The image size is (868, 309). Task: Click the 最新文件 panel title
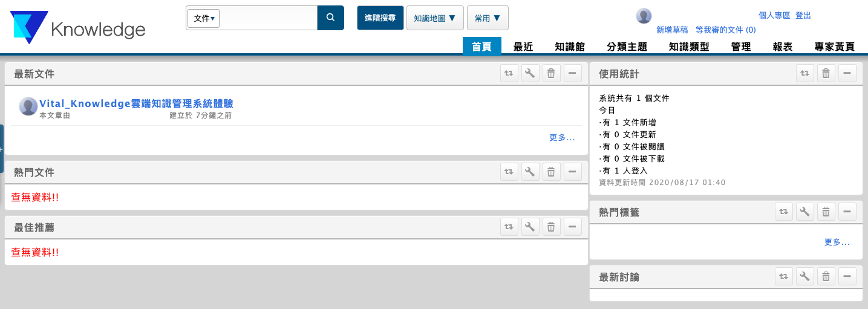click(34, 74)
